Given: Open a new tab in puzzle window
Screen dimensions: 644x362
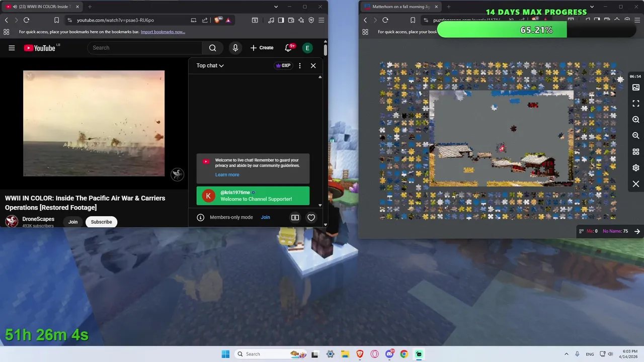Looking at the screenshot, I should (x=448, y=7).
